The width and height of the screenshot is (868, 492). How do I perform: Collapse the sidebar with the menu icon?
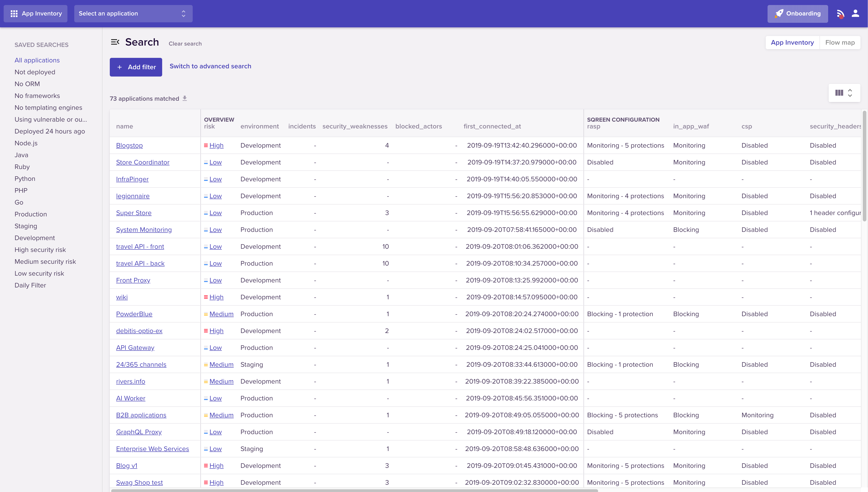point(115,42)
